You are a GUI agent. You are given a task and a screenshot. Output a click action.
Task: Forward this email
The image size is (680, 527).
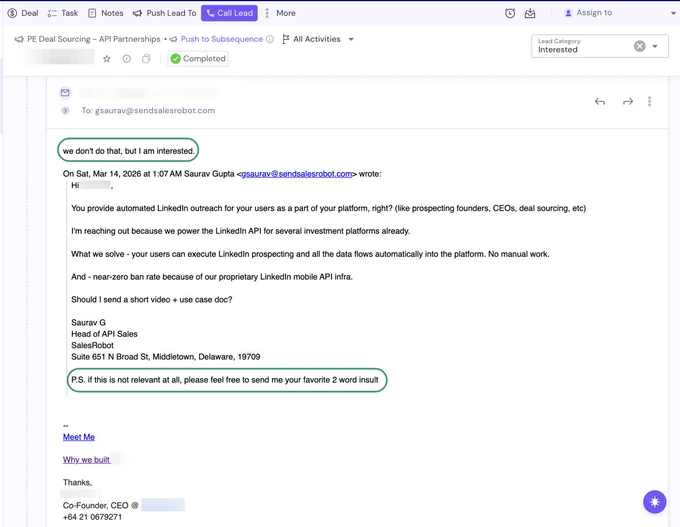(628, 101)
